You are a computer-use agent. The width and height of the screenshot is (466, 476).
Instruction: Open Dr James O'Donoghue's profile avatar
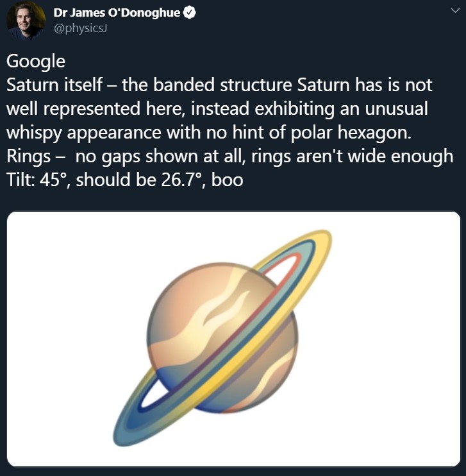[26, 21]
